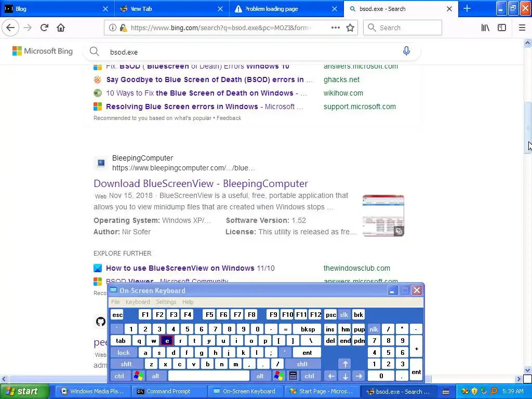Open How to use BlueScreenView on Windows link
Viewport: 532px width, 399px height.
[190, 268]
